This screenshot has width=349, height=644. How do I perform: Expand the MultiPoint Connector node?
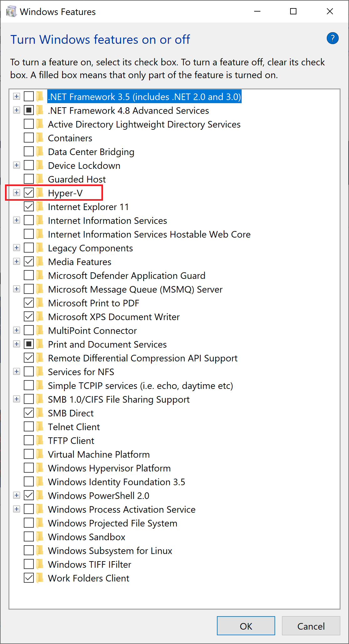point(17,330)
